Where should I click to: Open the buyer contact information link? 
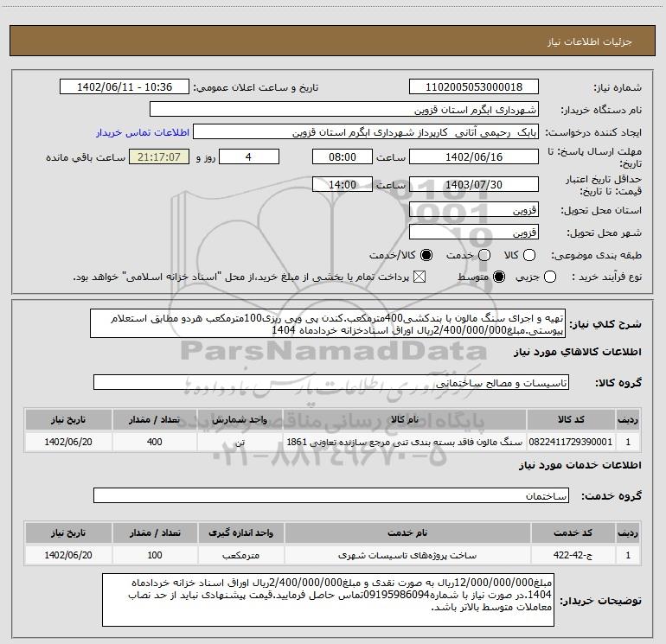(143, 132)
